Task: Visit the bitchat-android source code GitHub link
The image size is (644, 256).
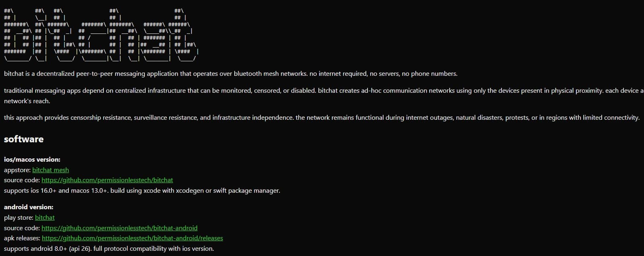Action: (120, 228)
